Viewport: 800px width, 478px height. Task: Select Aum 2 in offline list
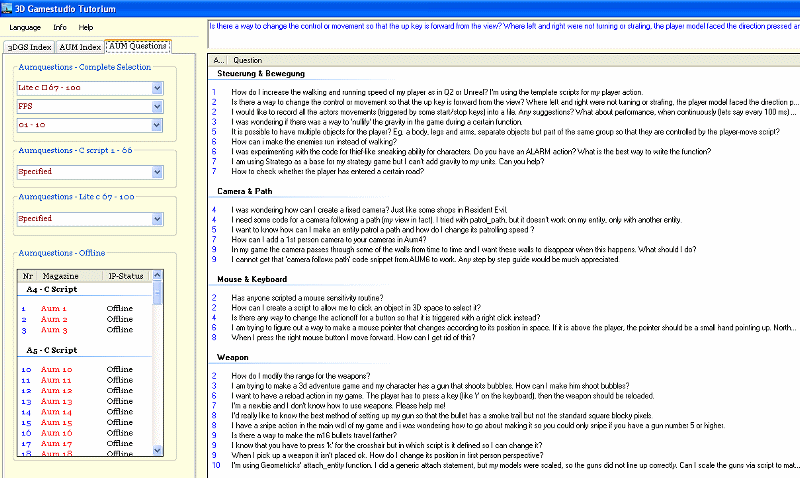pyautogui.click(x=54, y=319)
